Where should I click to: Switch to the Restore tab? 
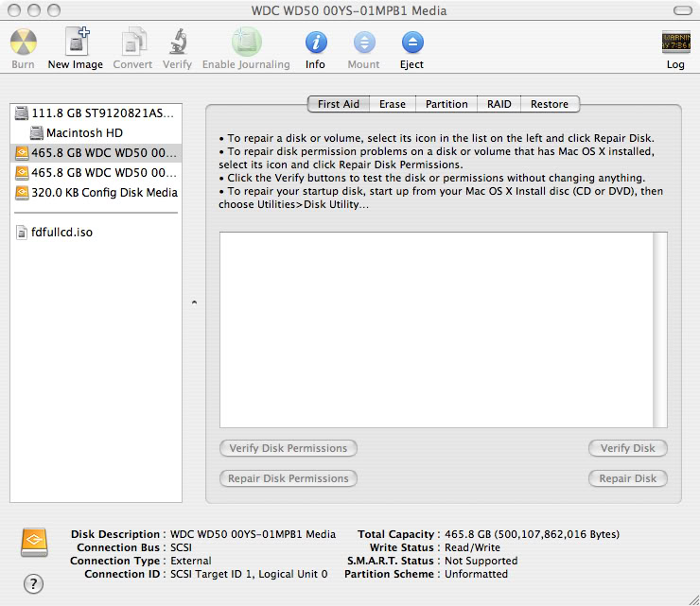(550, 104)
